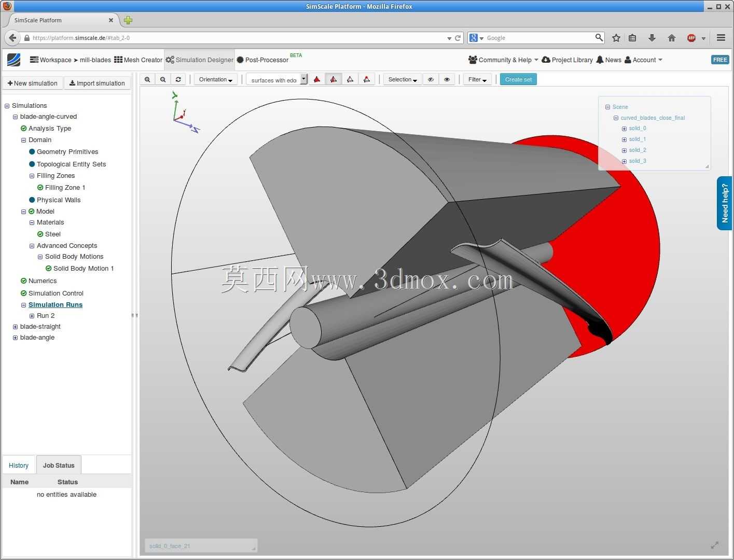This screenshot has height=560, width=734.
Task: Click the New simulation button
Action: [33, 83]
